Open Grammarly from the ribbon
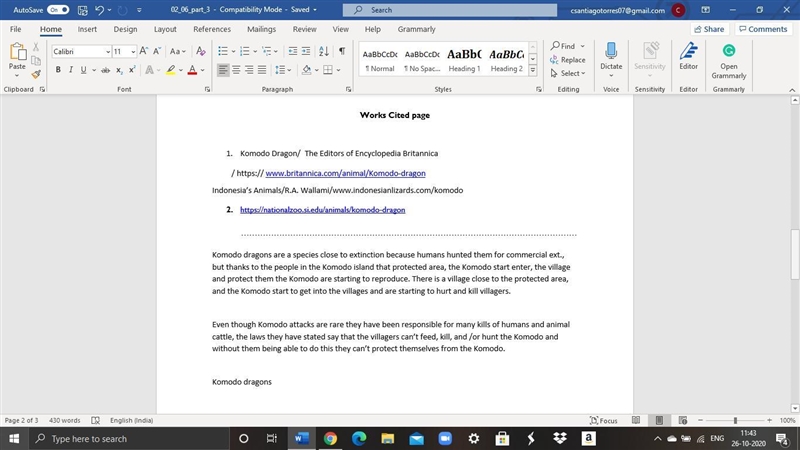Image resolution: width=800 pixels, height=450 pixels. (x=729, y=61)
